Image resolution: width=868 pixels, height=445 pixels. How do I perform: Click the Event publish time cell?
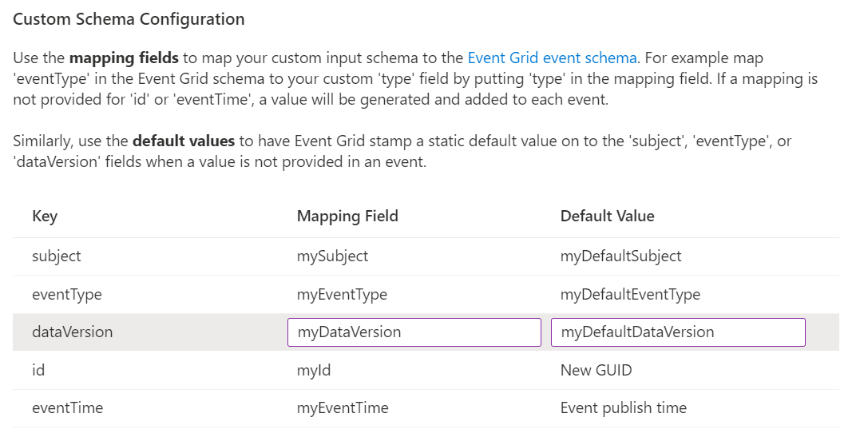pyautogui.click(x=624, y=408)
